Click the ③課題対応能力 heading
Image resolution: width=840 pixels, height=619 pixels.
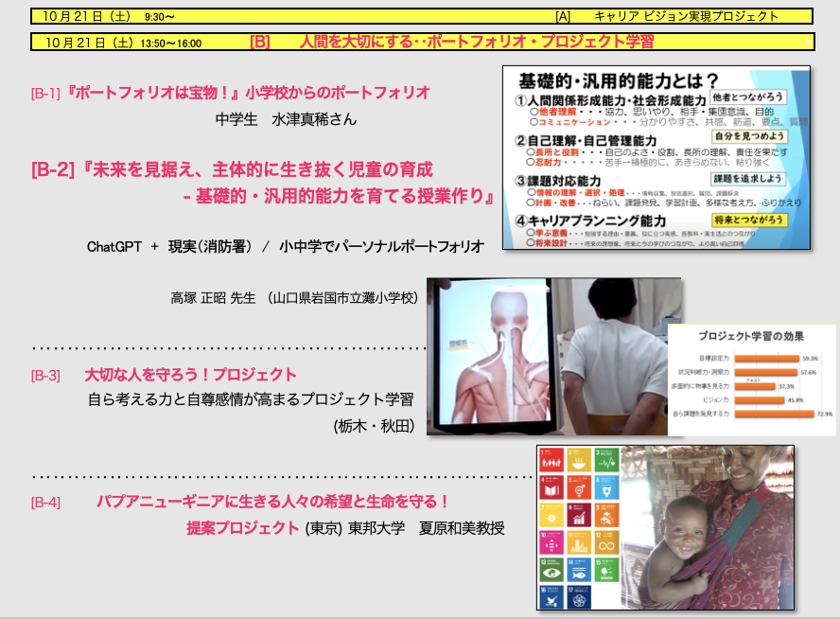[x=558, y=181]
